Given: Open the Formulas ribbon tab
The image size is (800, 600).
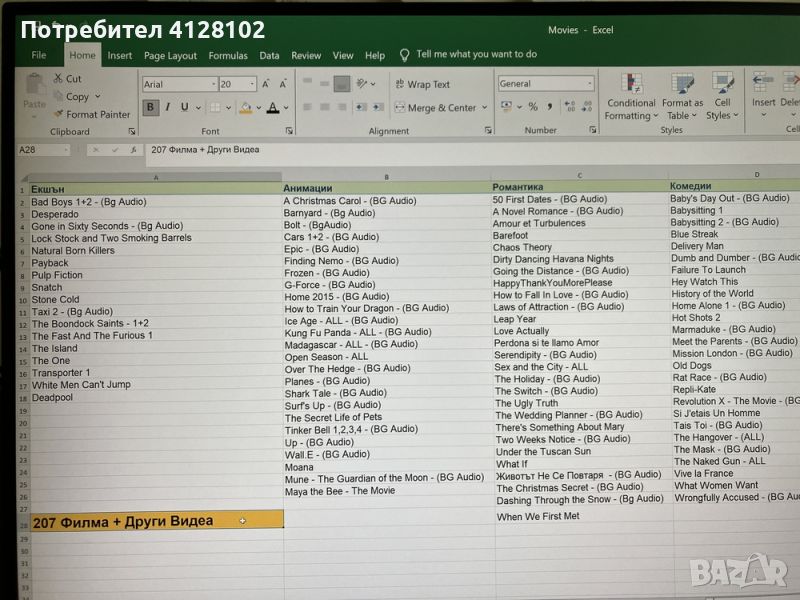Looking at the screenshot, I should pyautogui.click(x=227, y=56).
